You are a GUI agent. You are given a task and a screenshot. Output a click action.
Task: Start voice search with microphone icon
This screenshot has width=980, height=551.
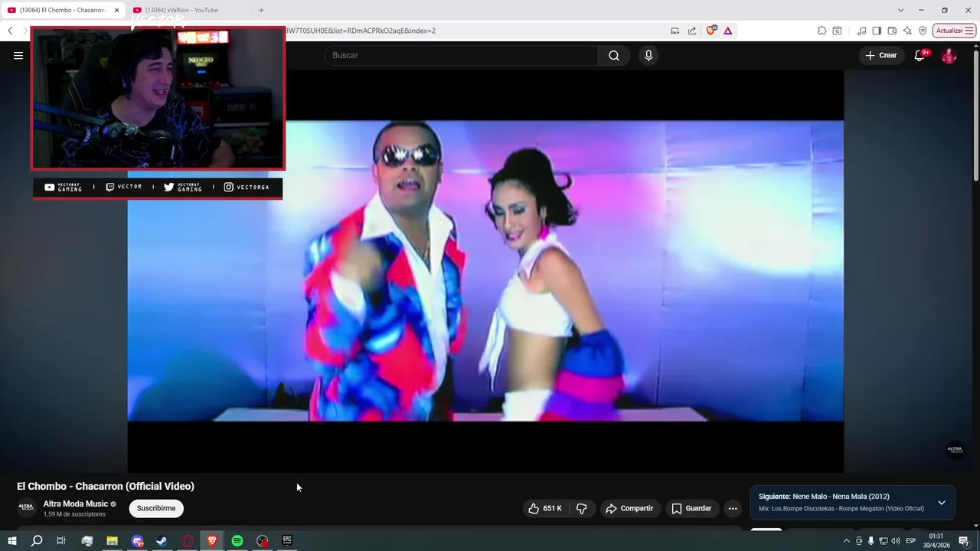(648, 55)
